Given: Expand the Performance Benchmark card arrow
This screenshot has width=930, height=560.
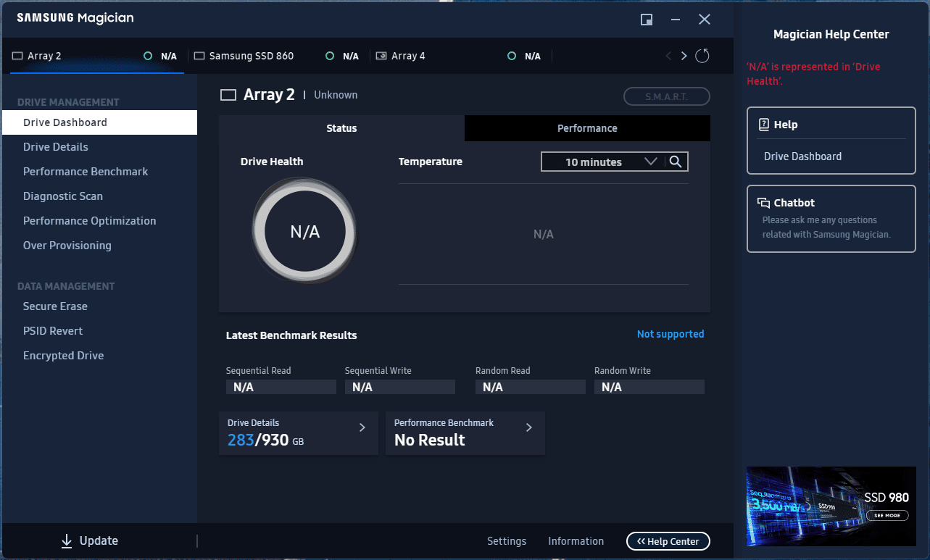Looking at the screenshot, I should tap(529, 427).
